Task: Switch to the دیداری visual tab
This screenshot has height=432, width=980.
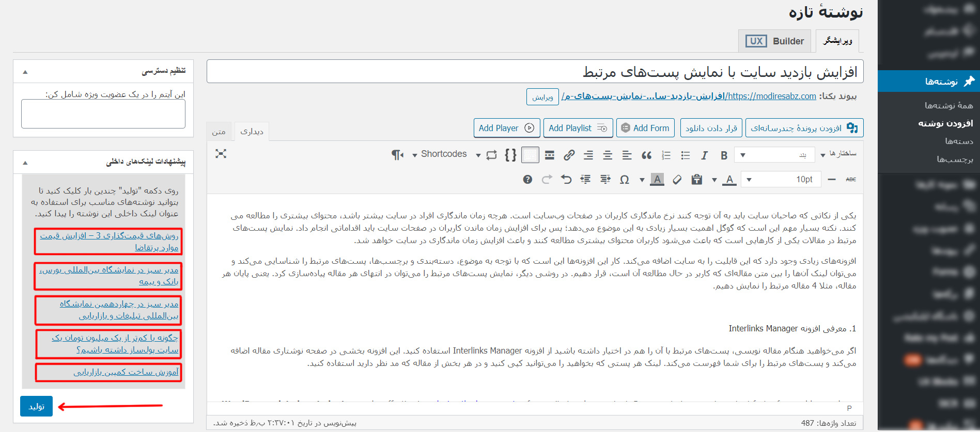Action: pos(252,132)
